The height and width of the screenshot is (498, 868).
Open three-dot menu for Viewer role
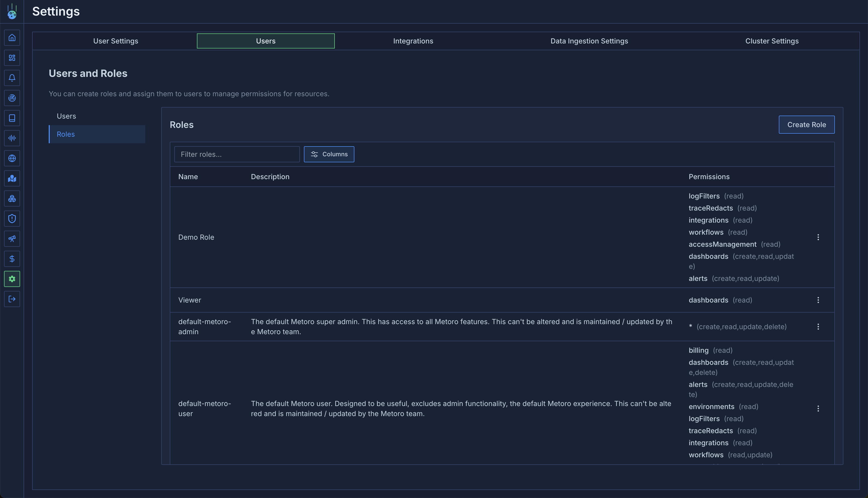pyautogui.click(x=818, y=300)
